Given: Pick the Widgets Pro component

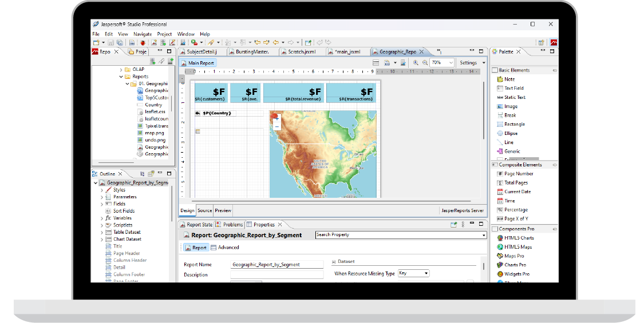Looking at the screenshot, I should [513, 274].
